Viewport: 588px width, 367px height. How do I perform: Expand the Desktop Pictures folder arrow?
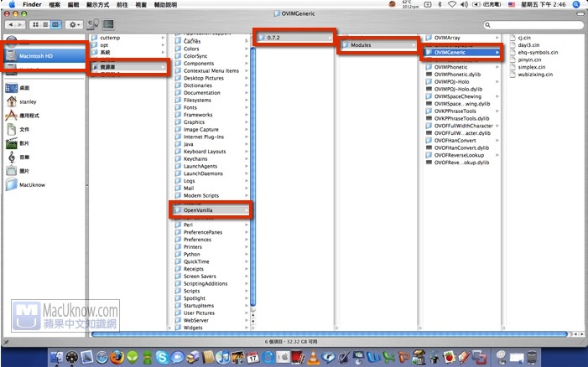coord(247,78)
